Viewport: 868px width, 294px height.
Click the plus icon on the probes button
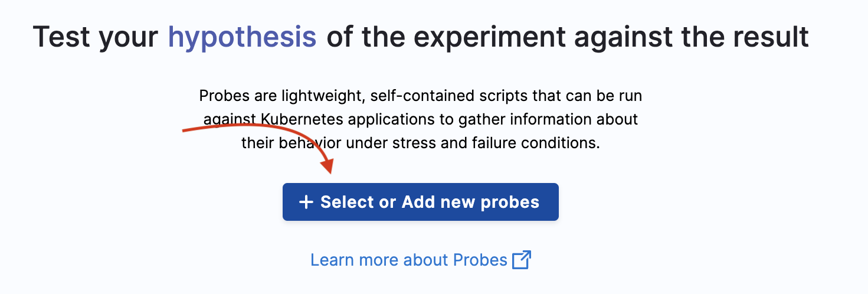[x=305, y=202]
